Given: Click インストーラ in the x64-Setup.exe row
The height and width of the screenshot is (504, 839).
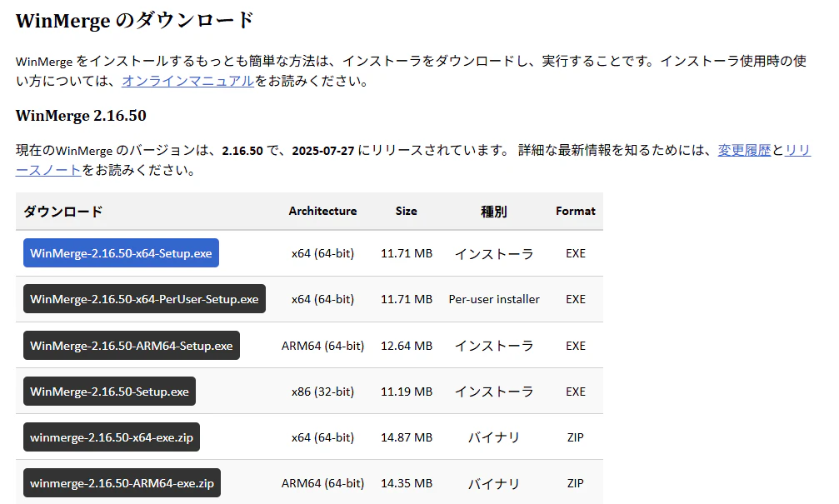Looking at the screenshot, I should coord(494,253).
